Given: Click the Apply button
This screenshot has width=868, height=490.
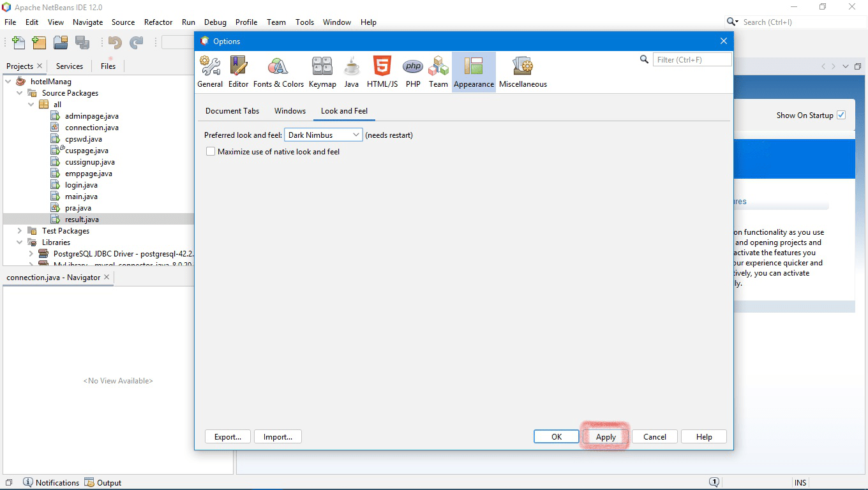Looking at the screenshot, I should [604, 436].
